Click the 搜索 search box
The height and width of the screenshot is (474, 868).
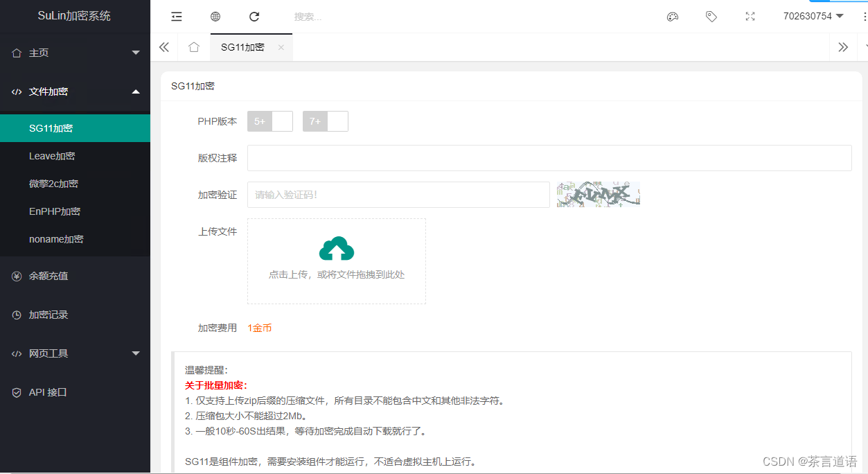pos(308,17)
